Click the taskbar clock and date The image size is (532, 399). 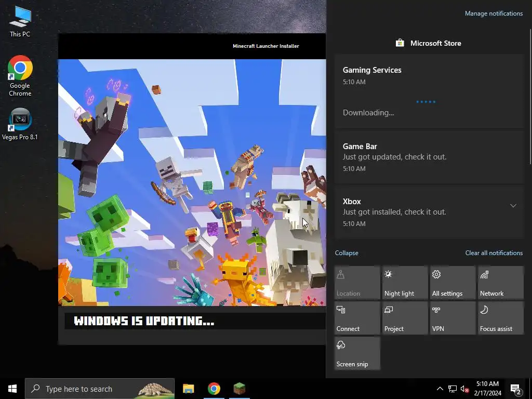click(x=487, y=389)
